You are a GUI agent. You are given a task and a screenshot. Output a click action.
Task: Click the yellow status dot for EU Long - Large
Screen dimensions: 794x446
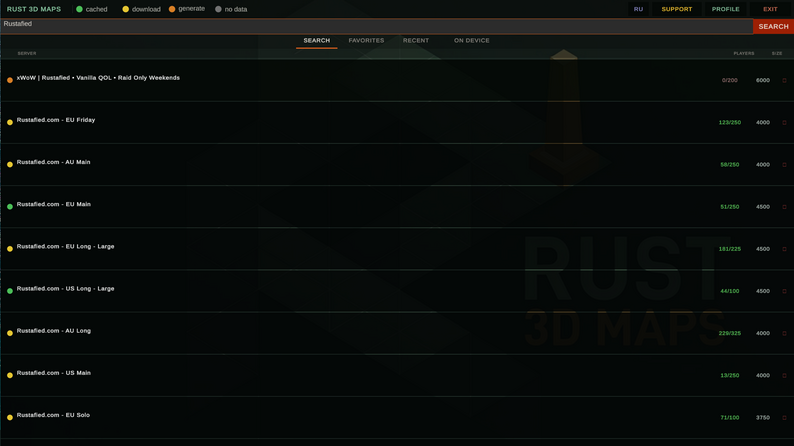(x=10, y=249)
